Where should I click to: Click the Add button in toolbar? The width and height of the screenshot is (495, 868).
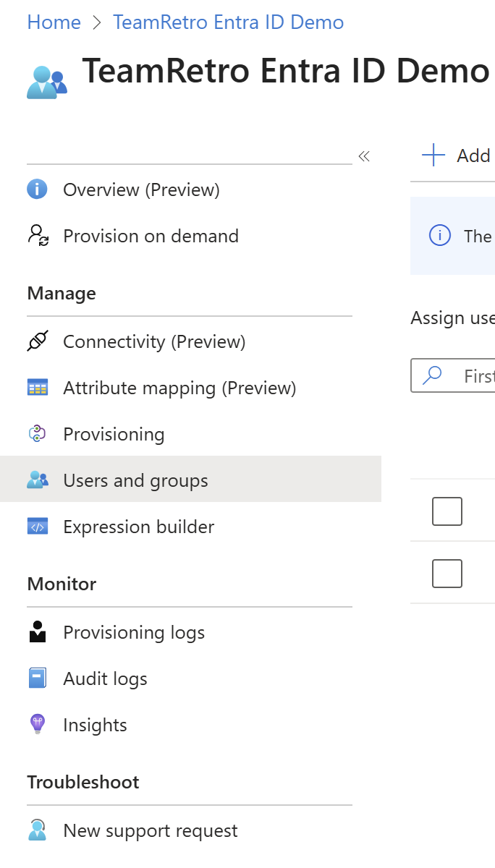pyautogui.click(x=457, y=156)
